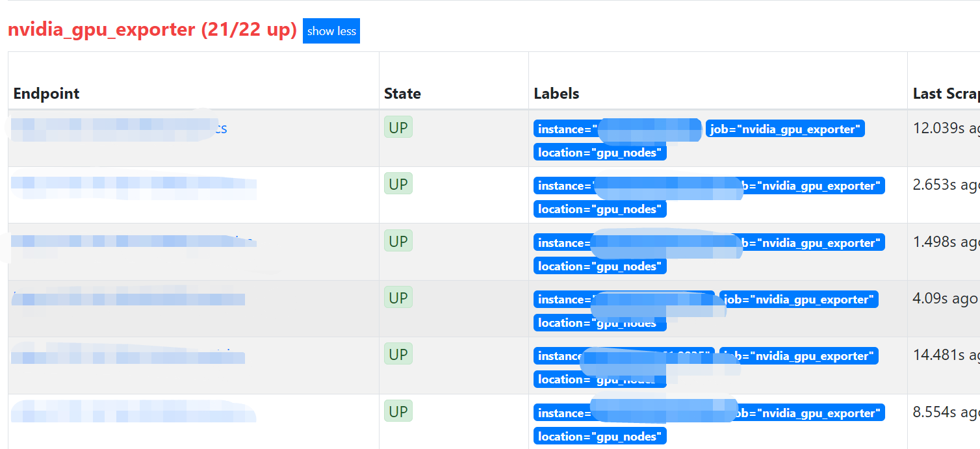The image size is (980, 449).
Task: Click the UP badge in the 12.039s row
Action: (398, 127)
